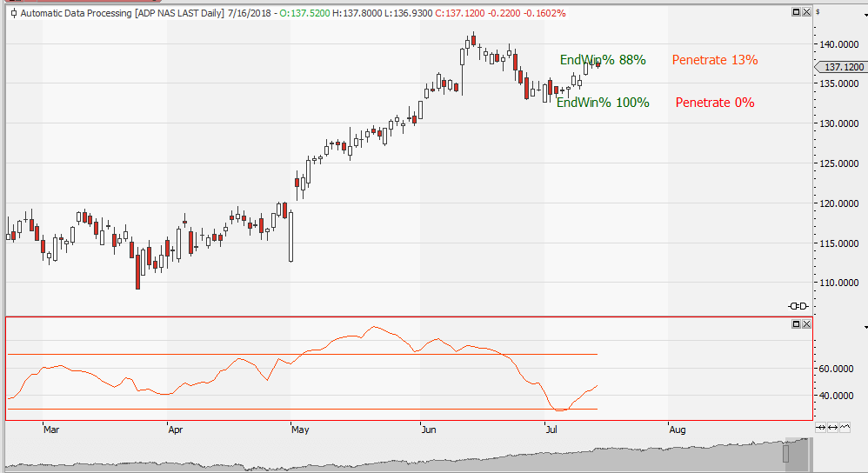Click the close value C:137.1200
The width and height of the screenshot is (868, 473).
461,13
